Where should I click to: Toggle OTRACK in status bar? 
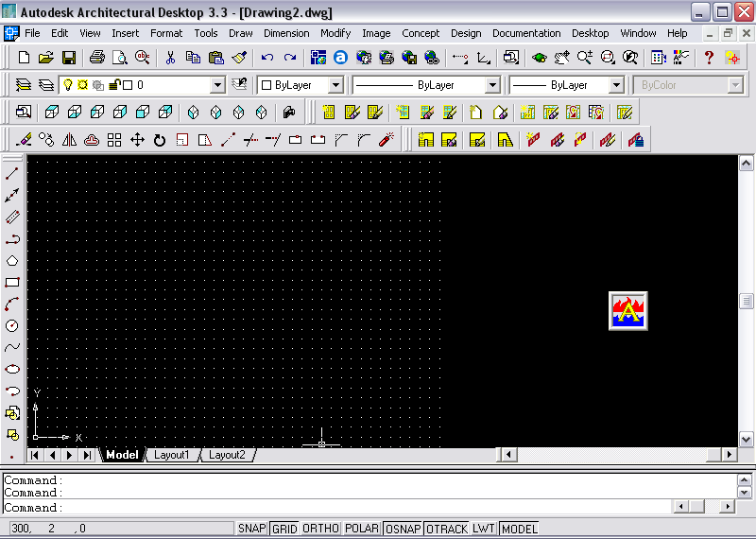tap(447, 529)
